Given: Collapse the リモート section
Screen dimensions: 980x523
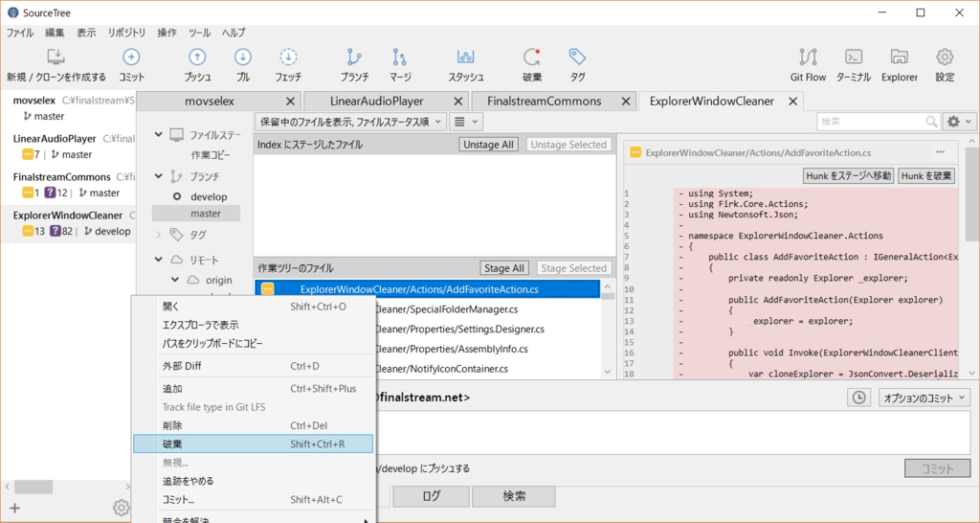Looking at the screenshot, I should (x=159, y=259).
